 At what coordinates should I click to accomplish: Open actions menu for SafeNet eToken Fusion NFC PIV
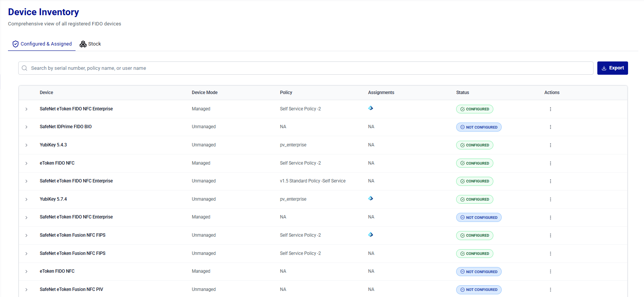click(x=550, y=290)
